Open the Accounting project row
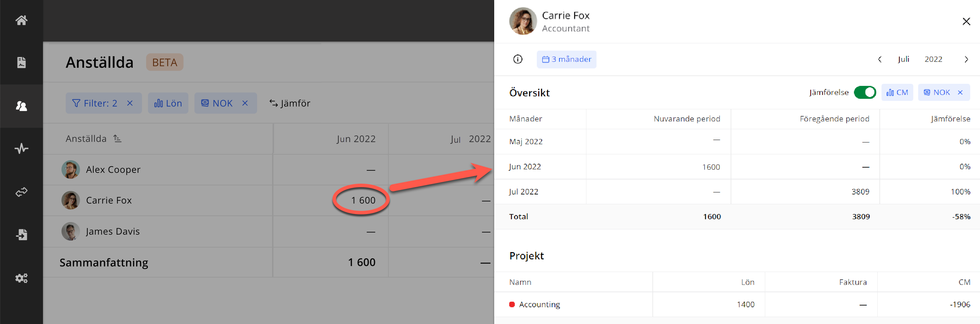 737,304
